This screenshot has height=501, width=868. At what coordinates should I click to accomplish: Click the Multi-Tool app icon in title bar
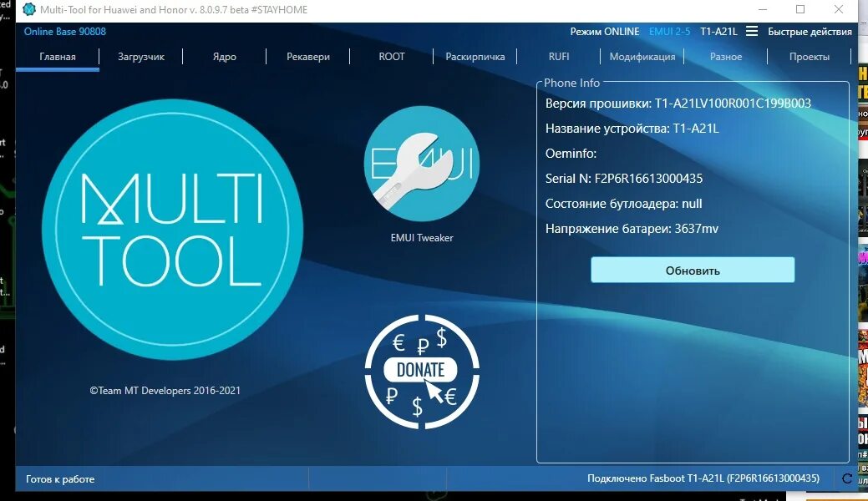(28, 9)
